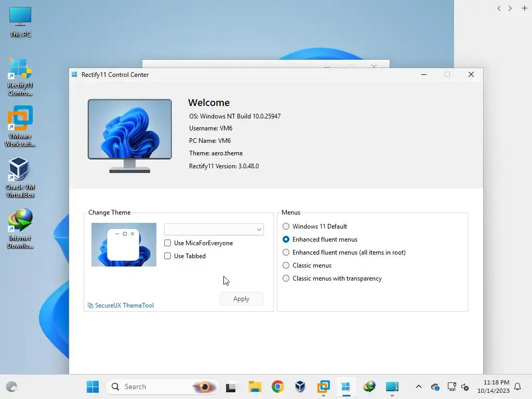Image resolution: width=532 pixels, height=399 pixels.
Task: Open Task View on the taskbar
Action: coord(231,387)
